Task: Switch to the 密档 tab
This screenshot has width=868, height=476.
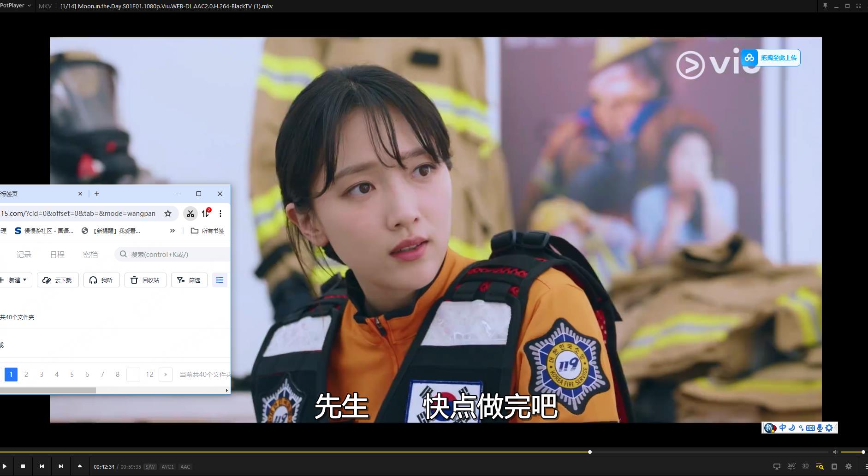Action: coord(90,254)
